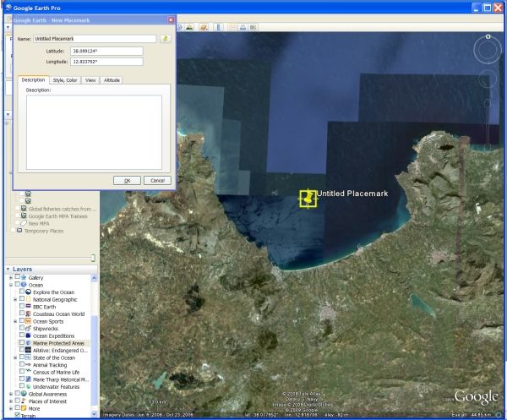
Task: Click the North indicator on compass
Action: [x=488, y=37]
